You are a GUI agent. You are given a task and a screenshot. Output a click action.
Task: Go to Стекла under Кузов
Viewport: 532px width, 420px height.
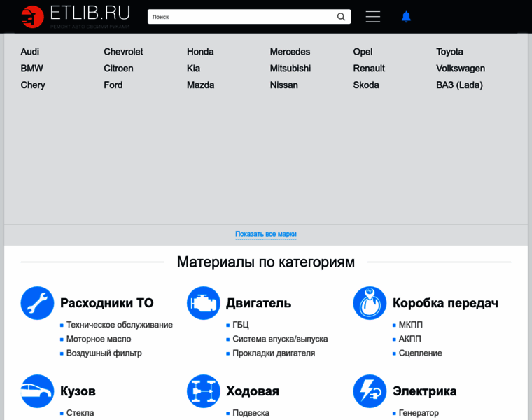coord(80,413)
